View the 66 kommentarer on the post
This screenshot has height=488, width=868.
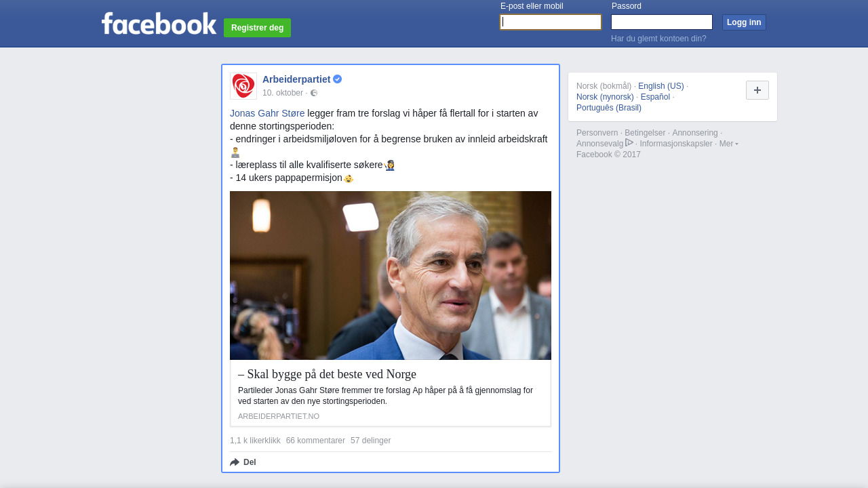pos(315,441)
